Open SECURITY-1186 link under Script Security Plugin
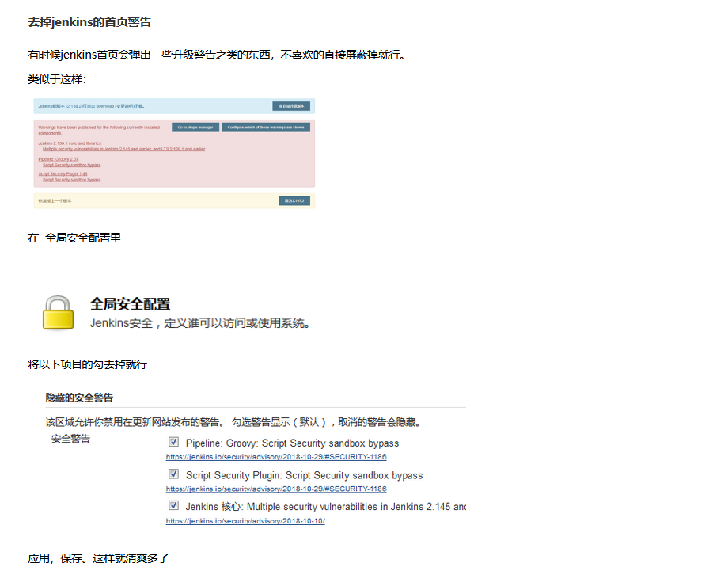Viewport: 728px width, 571px height. tap(276, 489)
